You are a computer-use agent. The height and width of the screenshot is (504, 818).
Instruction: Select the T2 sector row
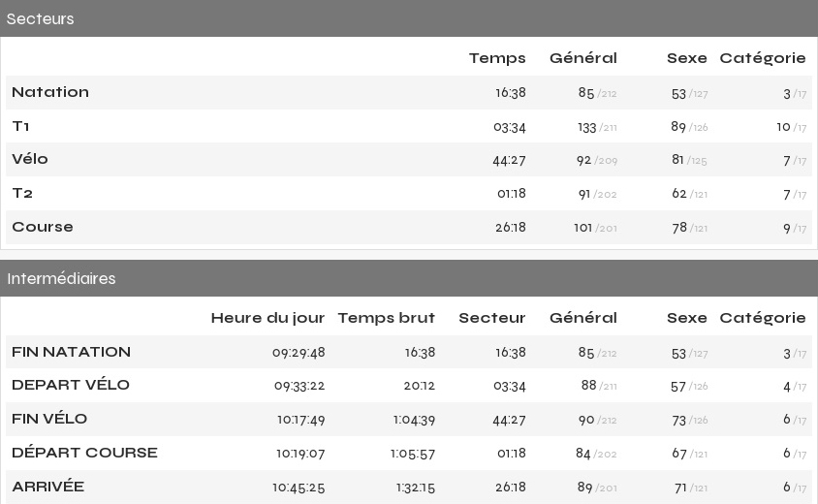(x=409, y=194)
